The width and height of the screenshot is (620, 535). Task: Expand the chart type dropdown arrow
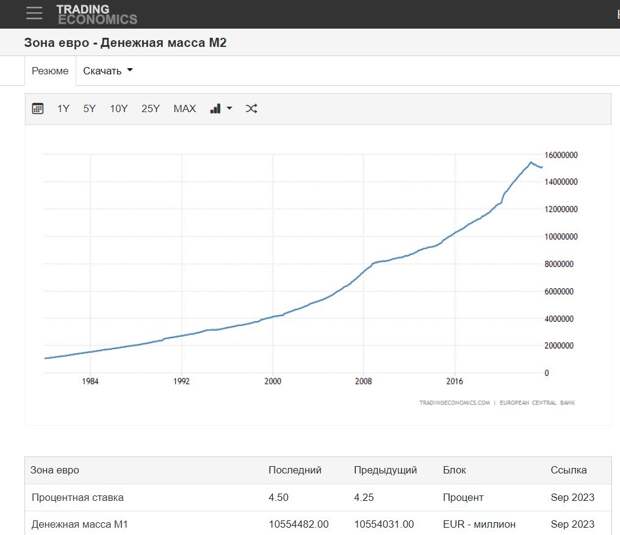229,108
